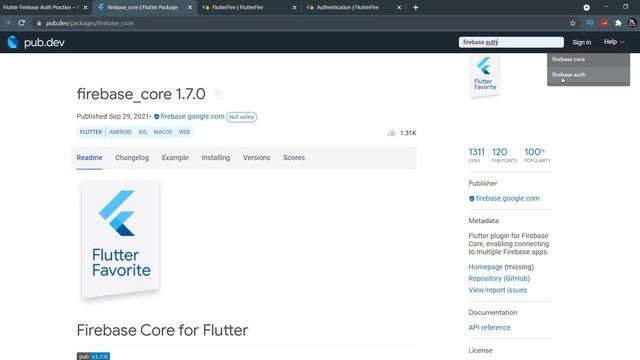Click the 1311 likes score
The height and width of the screenshot is (360, 640).
pos(476,155)
